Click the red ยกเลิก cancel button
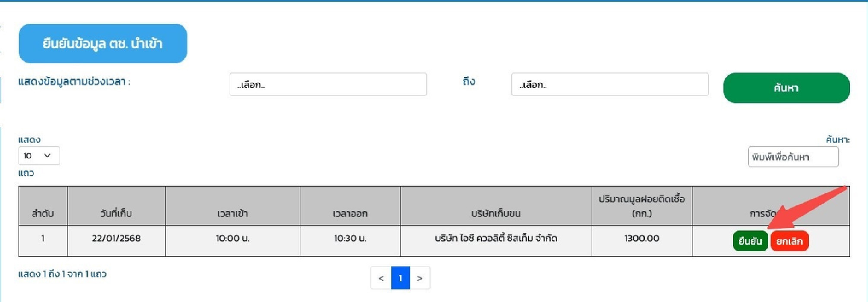 click(789, 241)
